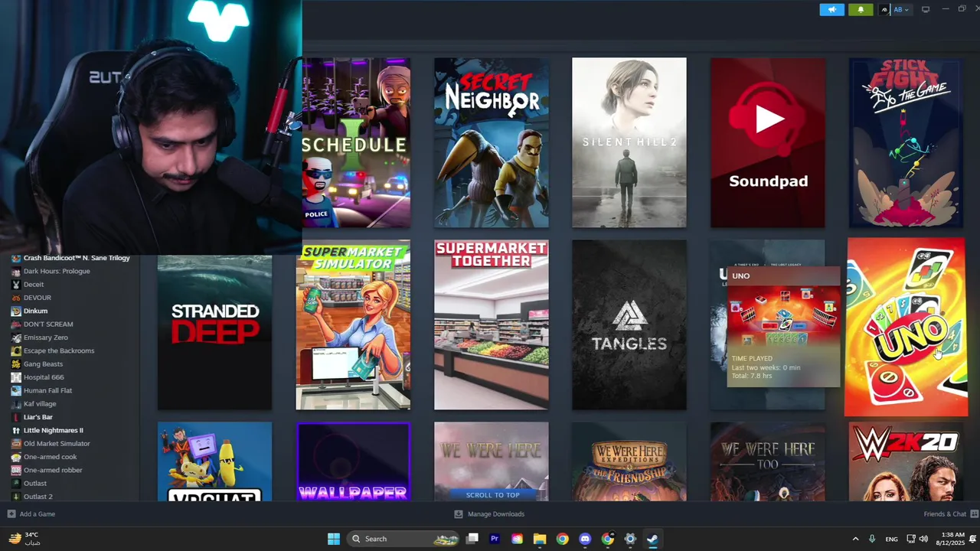Viewport: 980px width, 551px height.
Task: Click the Gang Beasts list icon
Action: coord(15,364)
